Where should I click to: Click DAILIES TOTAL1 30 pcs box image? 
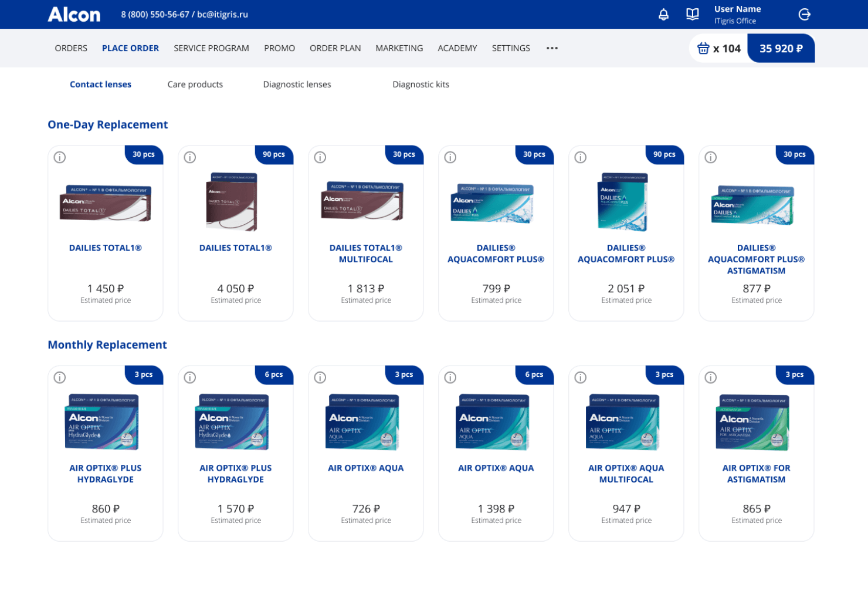(x=106, y=203)
